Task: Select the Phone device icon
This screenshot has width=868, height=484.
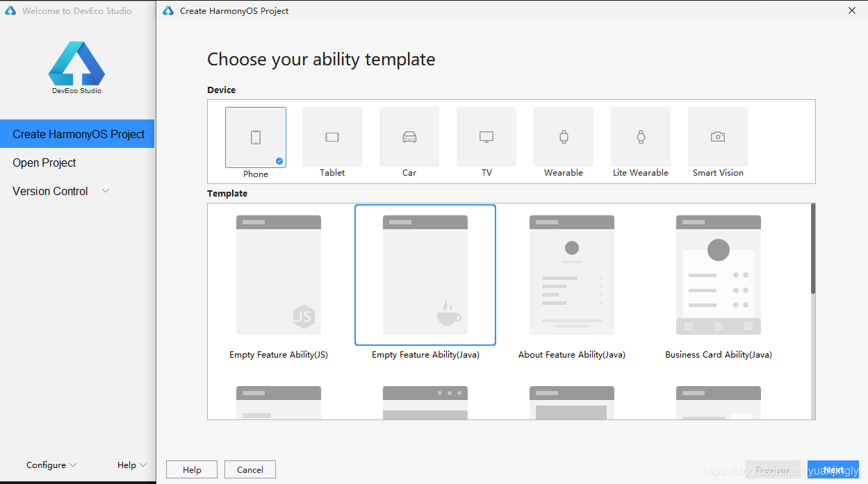Action: pyautogui.click(x=256, y=137)
